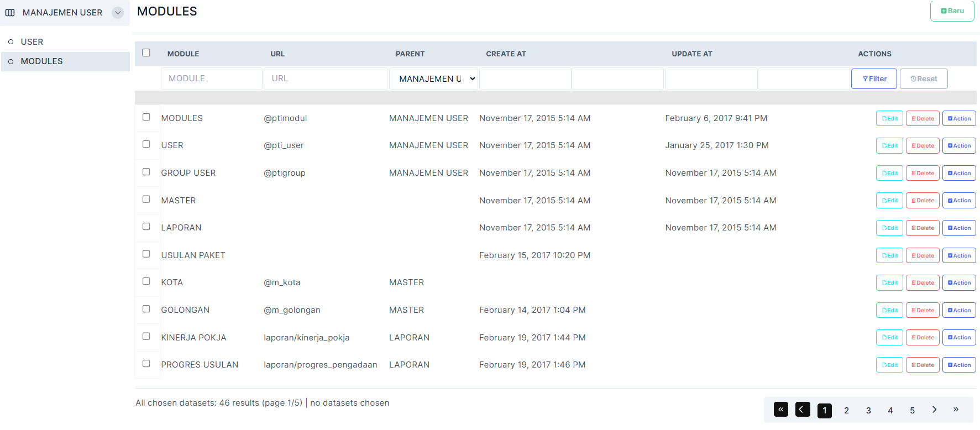This screenshot has height=430, width=980.
Task: Open the Action menu for the MODULES row
Action: pos(958,118)
